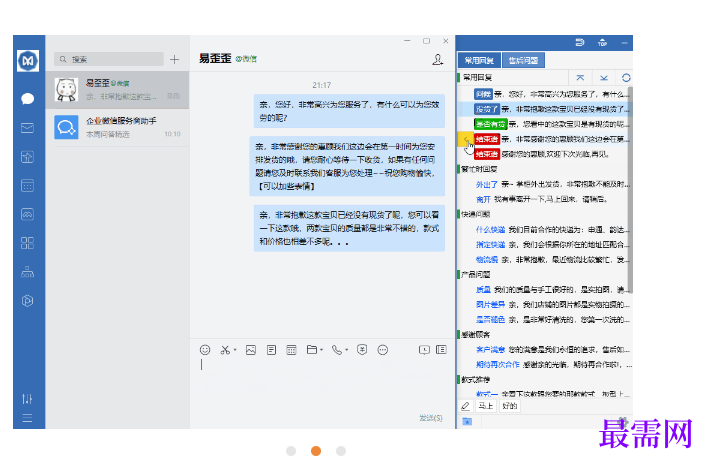The image size is (711, 465).
Task: Open the screenshot tool dropdown arrow
Action: point(235,350)
